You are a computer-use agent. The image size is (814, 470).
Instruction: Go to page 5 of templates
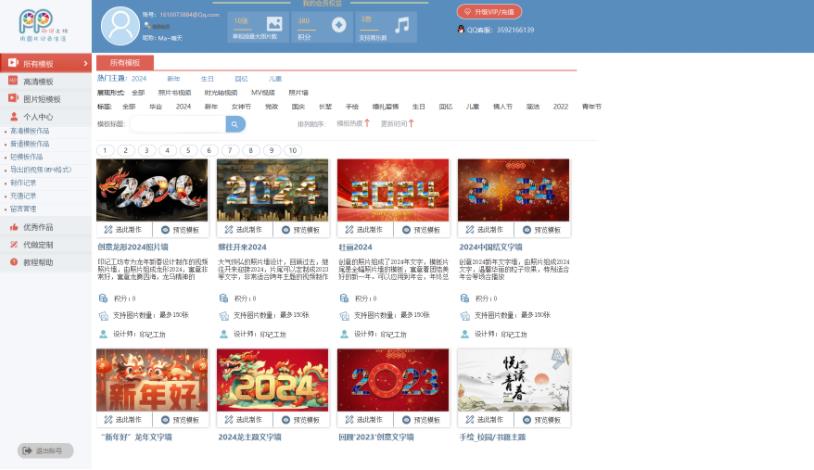click(188, 150)
